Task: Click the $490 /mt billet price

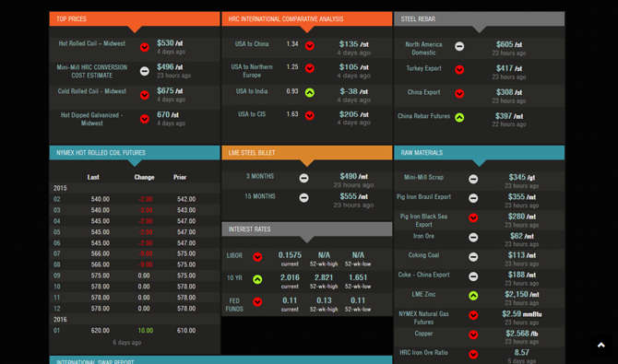Action: coord(354,176)
